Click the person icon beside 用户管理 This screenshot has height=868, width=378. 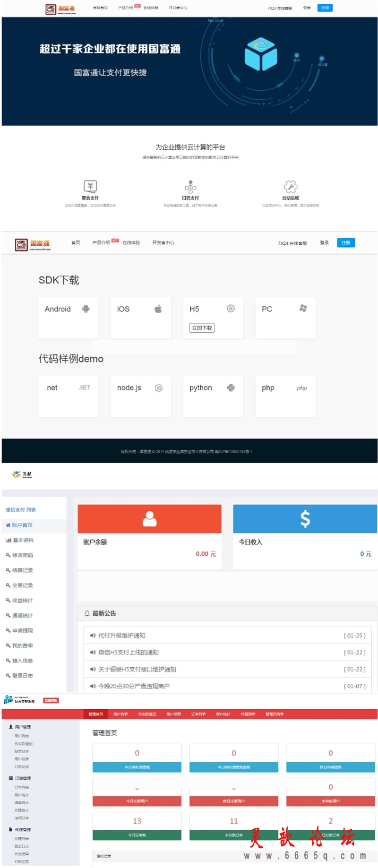[x=11, y=727]
